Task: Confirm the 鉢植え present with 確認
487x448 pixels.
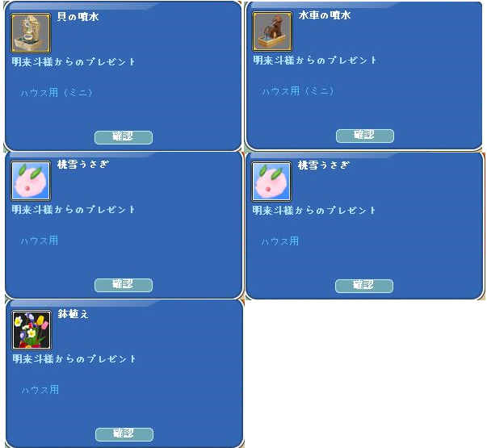Action: tap(124, 434)
